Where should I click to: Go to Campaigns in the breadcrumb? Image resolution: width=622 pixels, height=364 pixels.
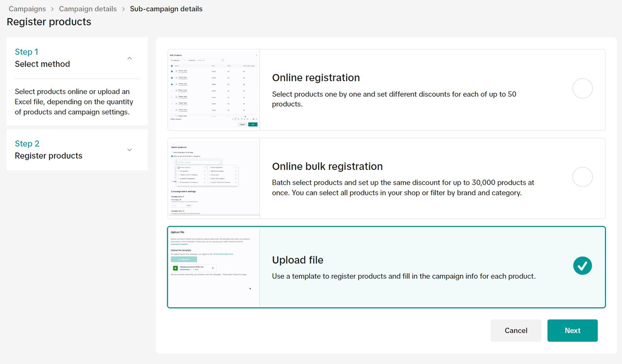tap(27, 9)
